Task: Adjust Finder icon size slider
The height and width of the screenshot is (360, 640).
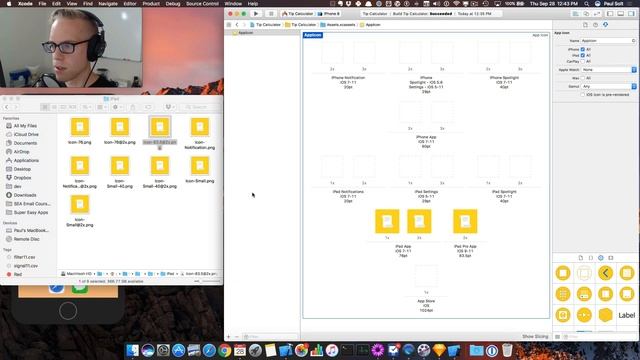Action: click(x=208, y=281)
